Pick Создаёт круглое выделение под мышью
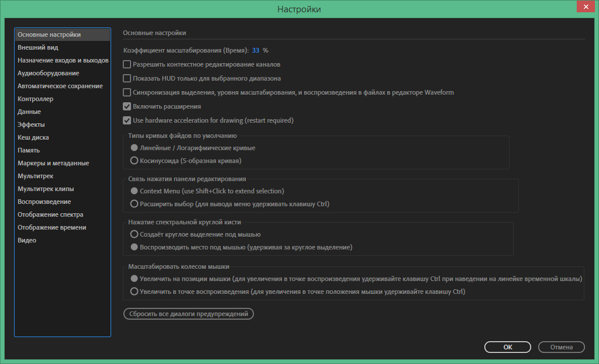 click(x=135, y=234)
